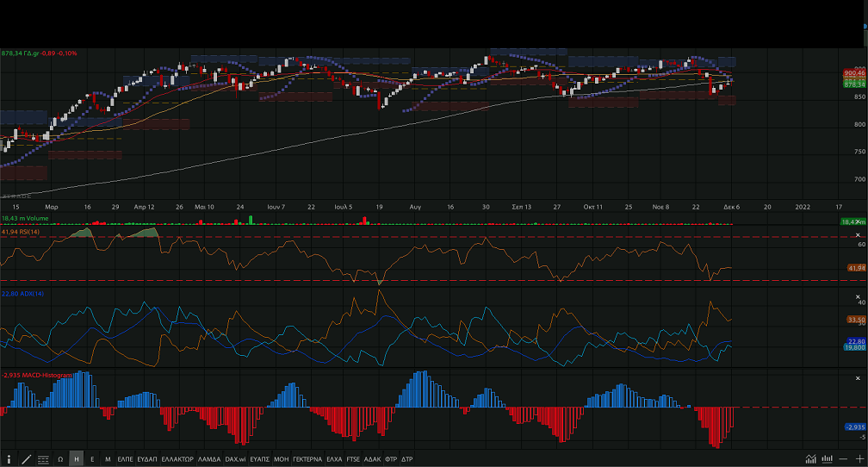Load the ΓΕΚΤΕΡΝΑ stock chart
The width and height of the screenshot is (868, 467).
coord(307,459)
